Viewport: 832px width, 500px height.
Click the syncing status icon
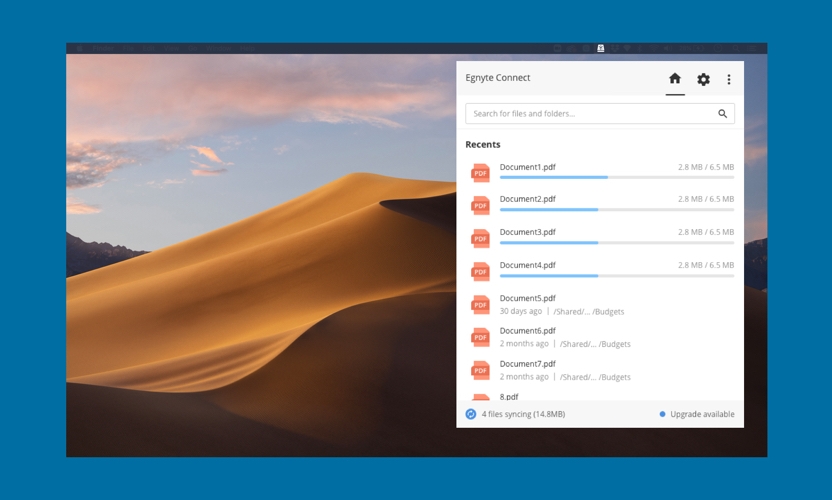click(471, 414)
